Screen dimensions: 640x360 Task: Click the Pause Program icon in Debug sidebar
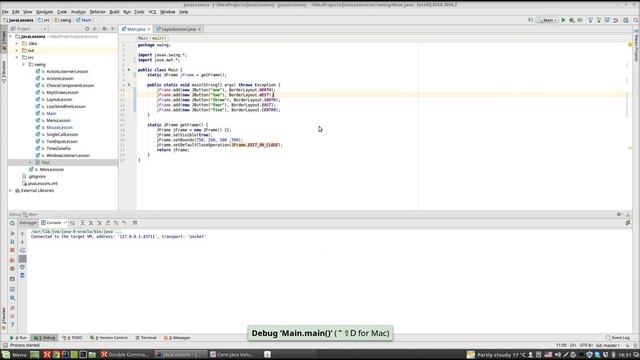tap(12, 242)
